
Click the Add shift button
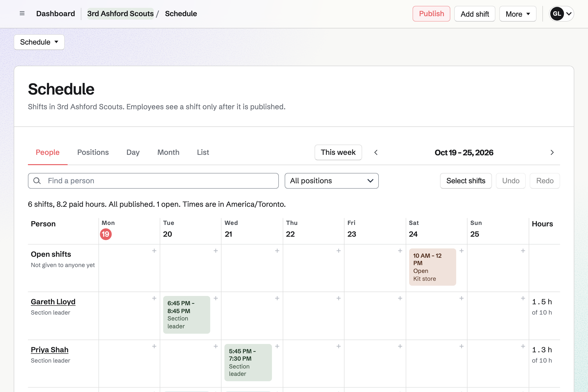coord(475,14)
